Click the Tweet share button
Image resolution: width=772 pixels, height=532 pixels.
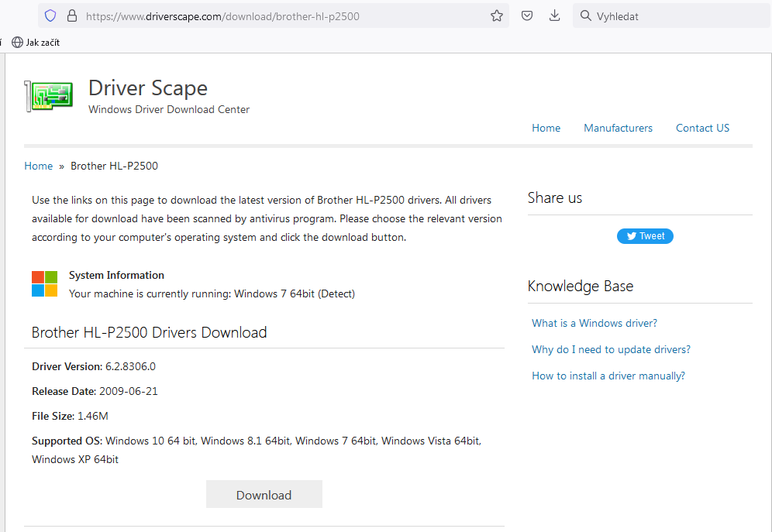645,236
